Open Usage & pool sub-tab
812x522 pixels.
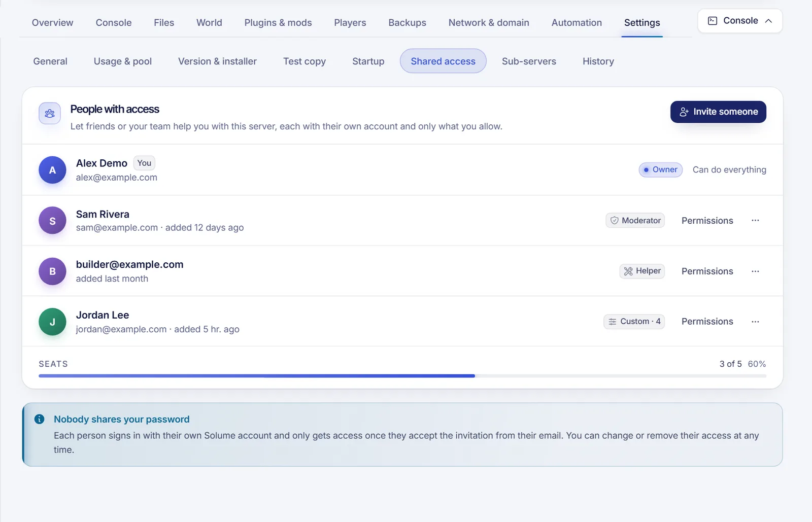tap(123, 61)
